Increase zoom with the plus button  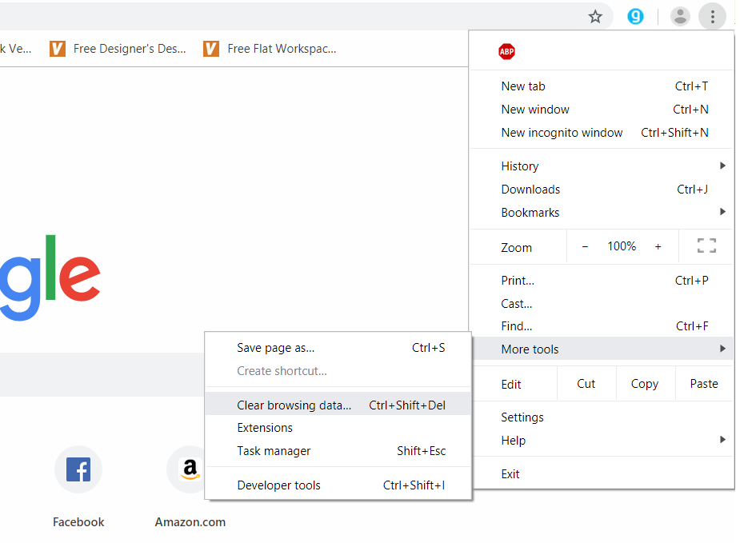658,246
